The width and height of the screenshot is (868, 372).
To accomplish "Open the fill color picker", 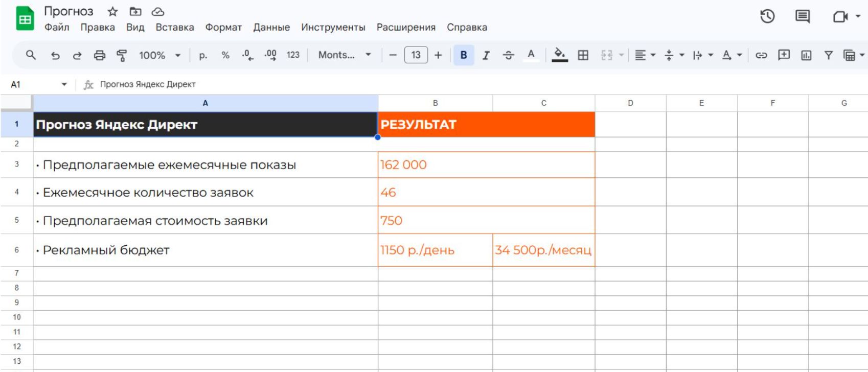I will click(x=560, y=55).
